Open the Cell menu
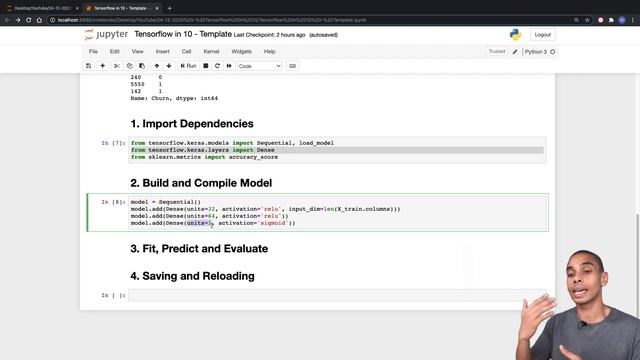The width and height of the screenshot is (640, 360). [x=187, y=51]
